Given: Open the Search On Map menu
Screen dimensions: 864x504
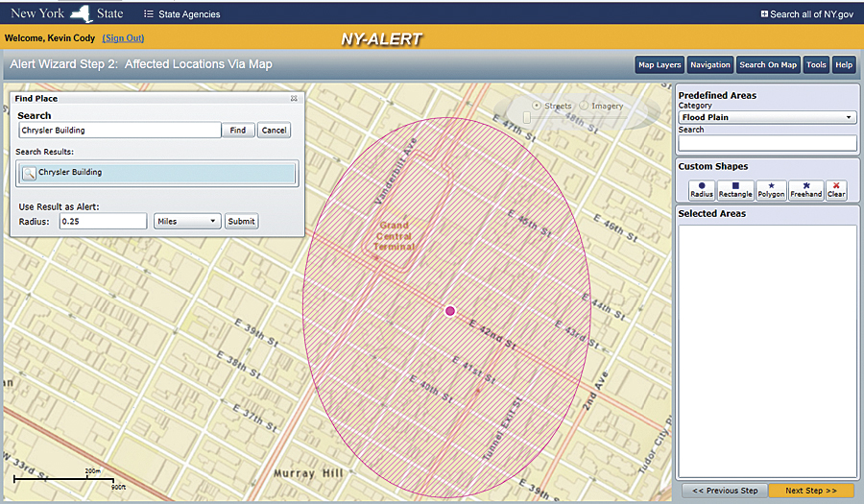Looking at the screenshot, I should point(768,65).
